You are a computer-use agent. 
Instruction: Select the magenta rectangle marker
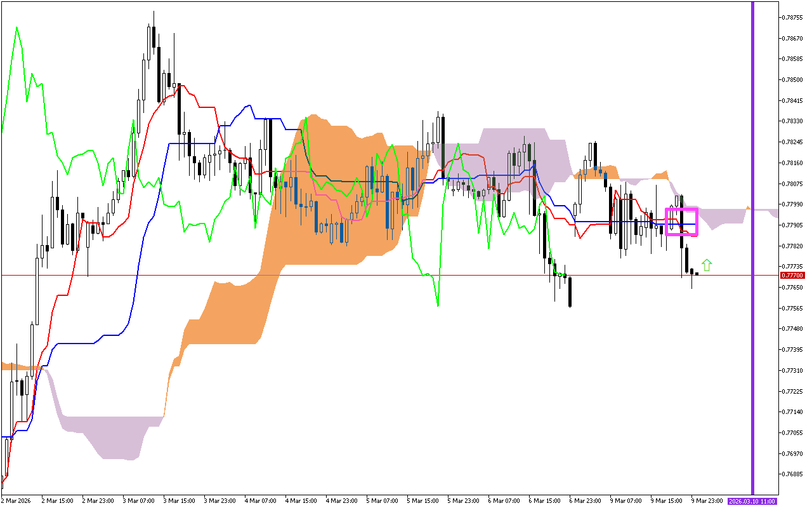(681, 209)
